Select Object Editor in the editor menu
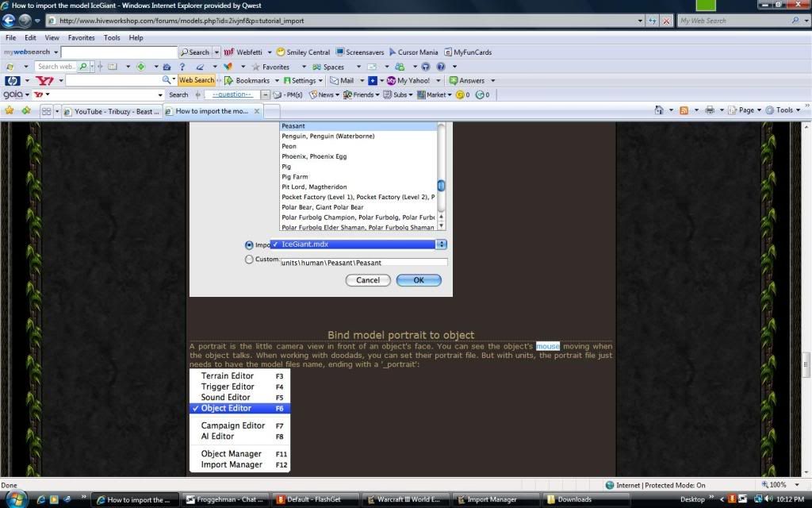 [239, 409]
